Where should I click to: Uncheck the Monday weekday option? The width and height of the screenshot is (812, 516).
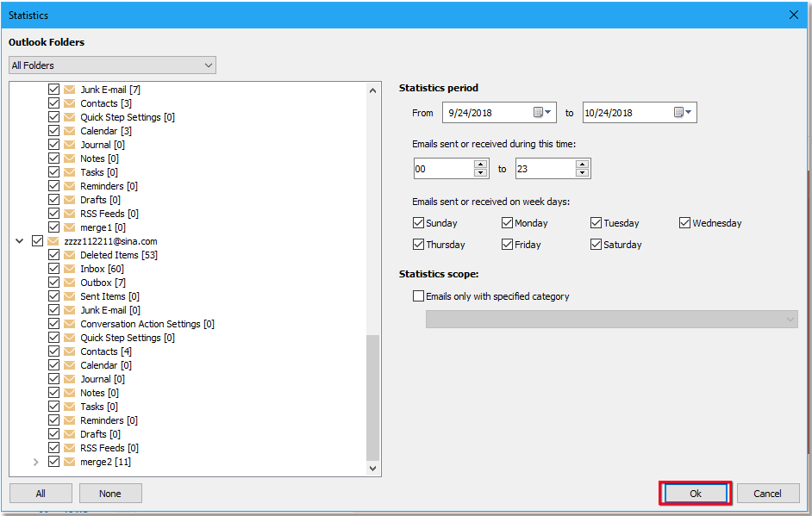[x=507, y=222]
